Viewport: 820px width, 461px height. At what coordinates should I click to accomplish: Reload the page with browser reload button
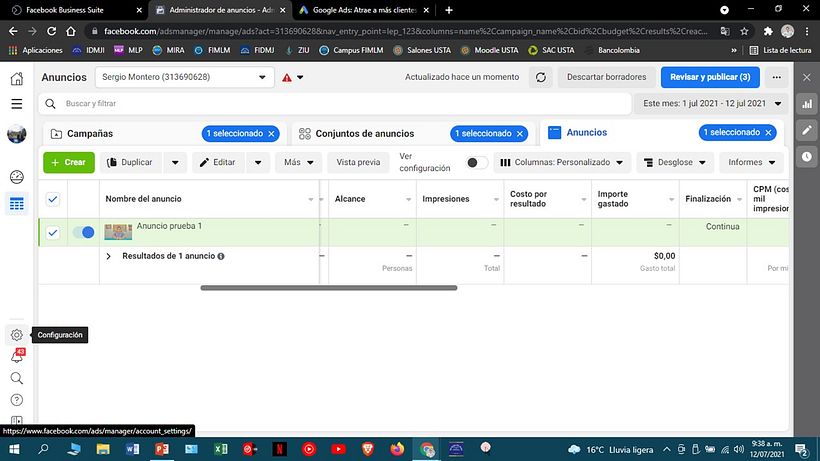(x=51, y=31)
